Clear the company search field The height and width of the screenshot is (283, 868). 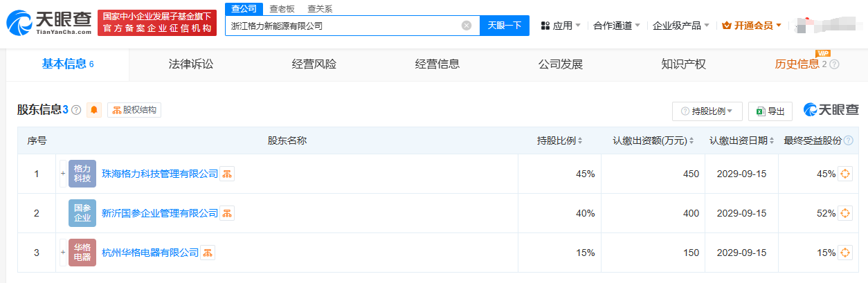(x=467, y=26)
